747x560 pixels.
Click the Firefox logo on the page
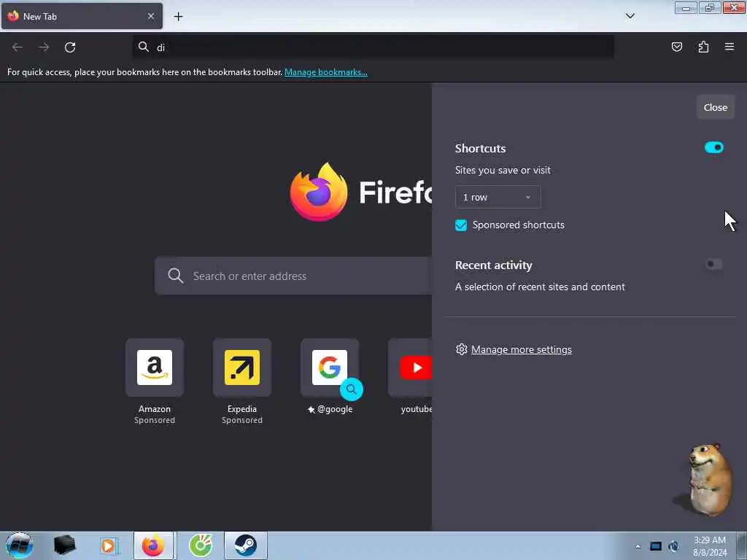click(319, 192)
